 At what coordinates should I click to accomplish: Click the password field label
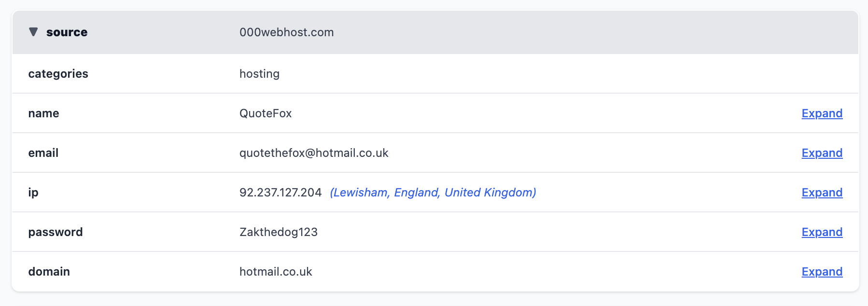tap(55, 232)
